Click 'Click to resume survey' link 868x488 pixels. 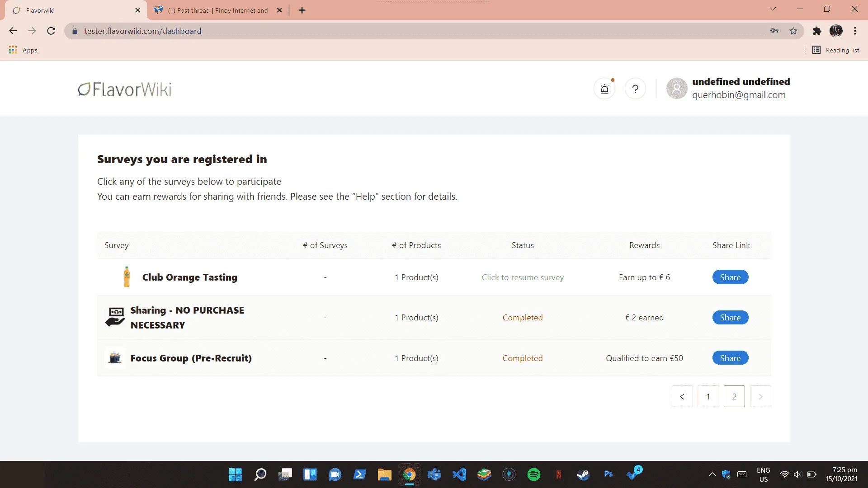(523, 277)
